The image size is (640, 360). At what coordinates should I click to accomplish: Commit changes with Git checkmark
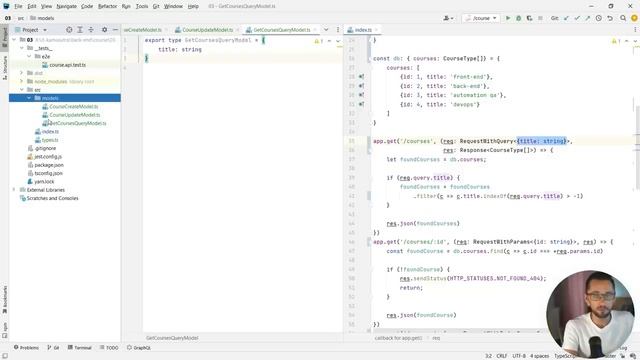(577, 18)
